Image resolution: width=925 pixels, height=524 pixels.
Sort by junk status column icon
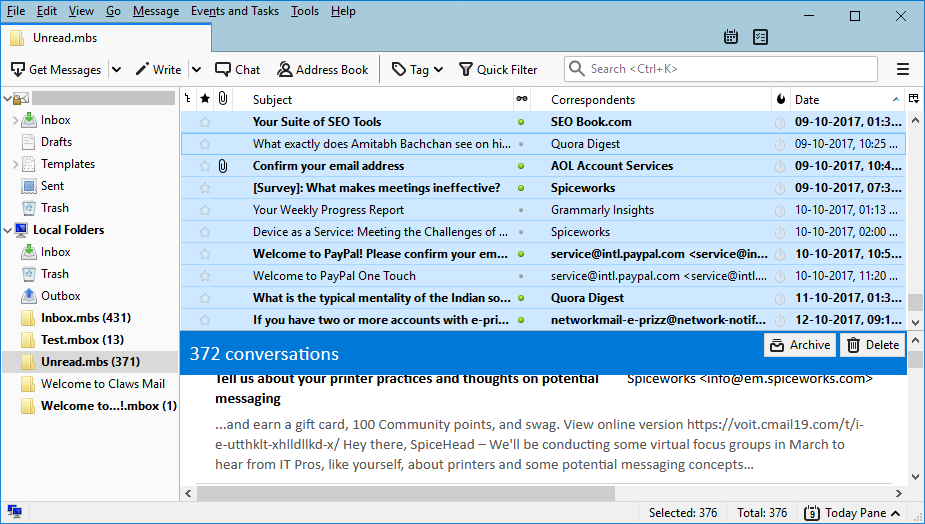coord(780,99)
